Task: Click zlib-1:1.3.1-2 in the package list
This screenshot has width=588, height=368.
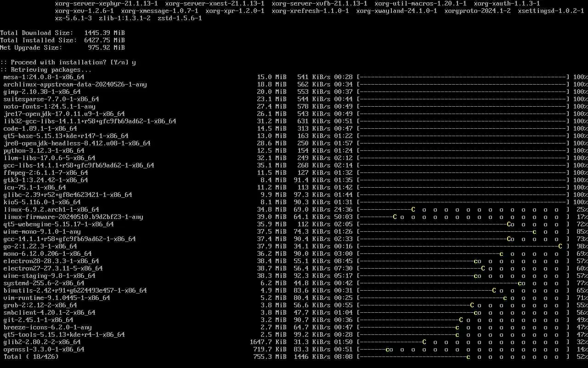Action: point(124,18)
